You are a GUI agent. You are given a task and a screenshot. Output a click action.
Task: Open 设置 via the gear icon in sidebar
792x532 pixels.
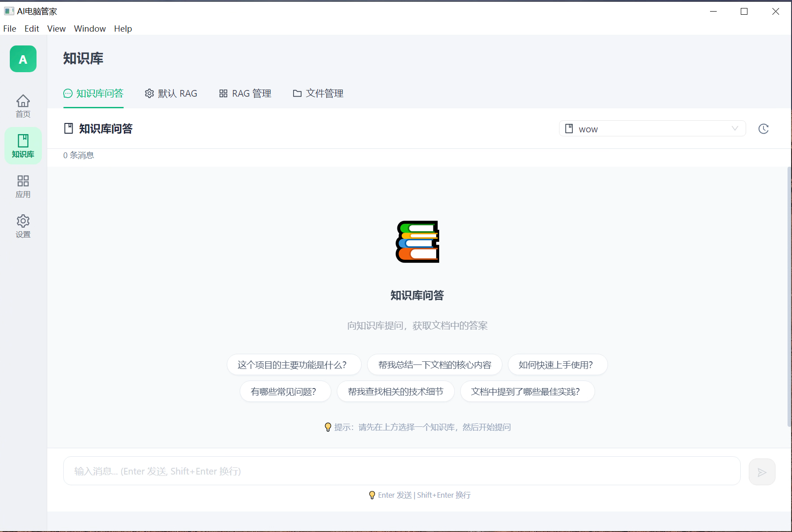pos(23,226)
